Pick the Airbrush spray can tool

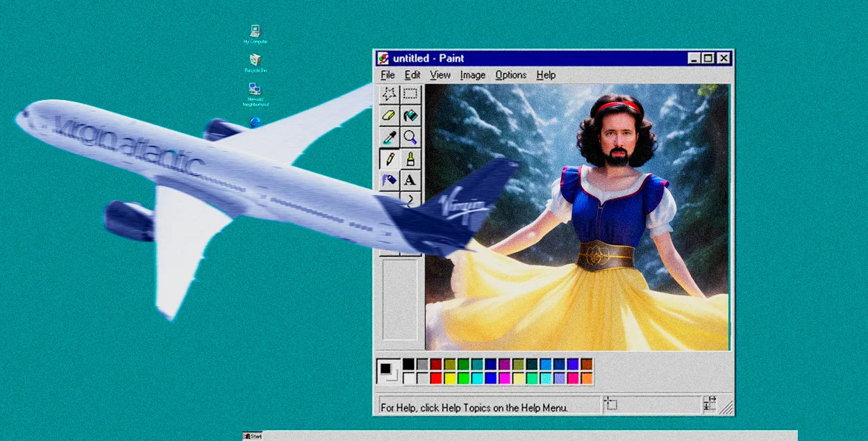[x=390, y=180]
